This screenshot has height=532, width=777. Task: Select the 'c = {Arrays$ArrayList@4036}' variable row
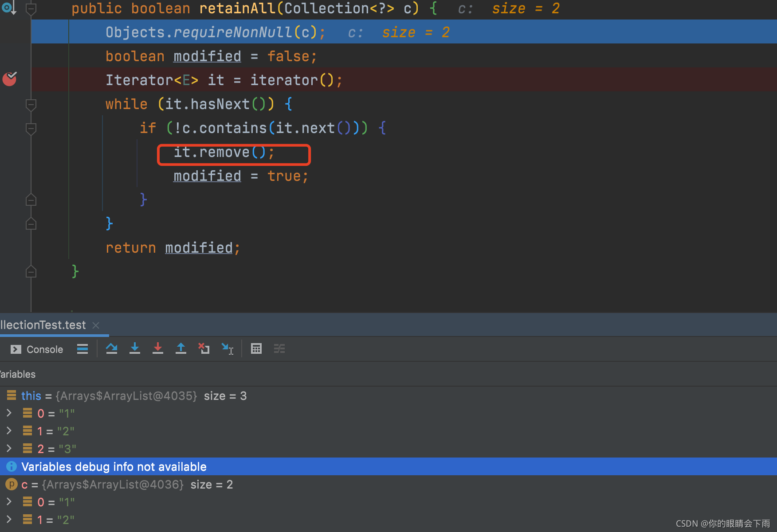click(388, 484)
